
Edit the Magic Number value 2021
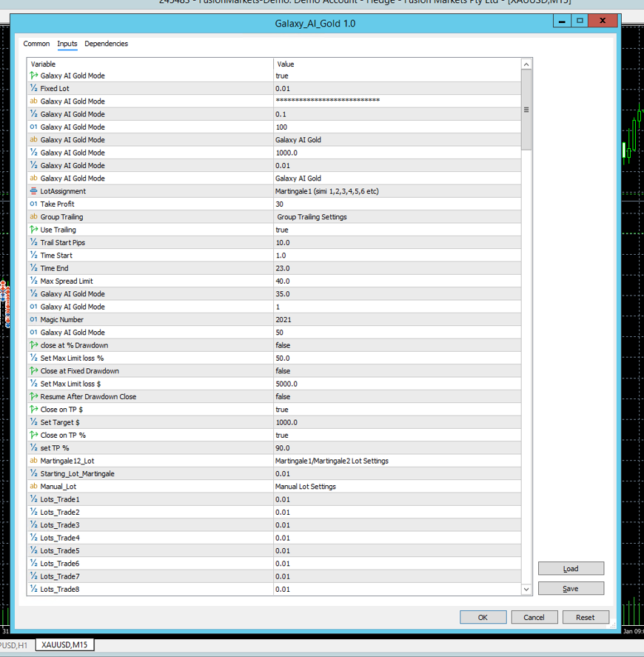click(x=398, y=320)
